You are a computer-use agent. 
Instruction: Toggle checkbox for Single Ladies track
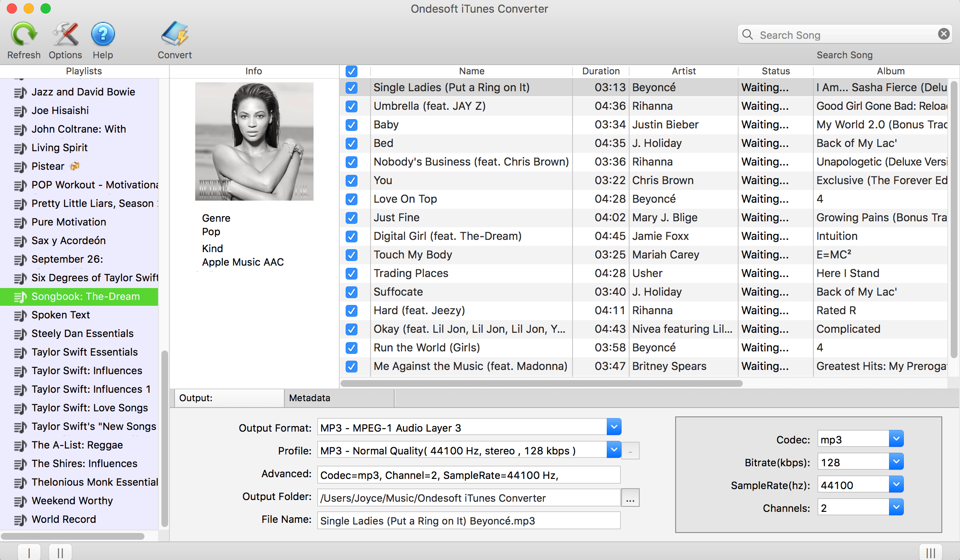[351, 87]
